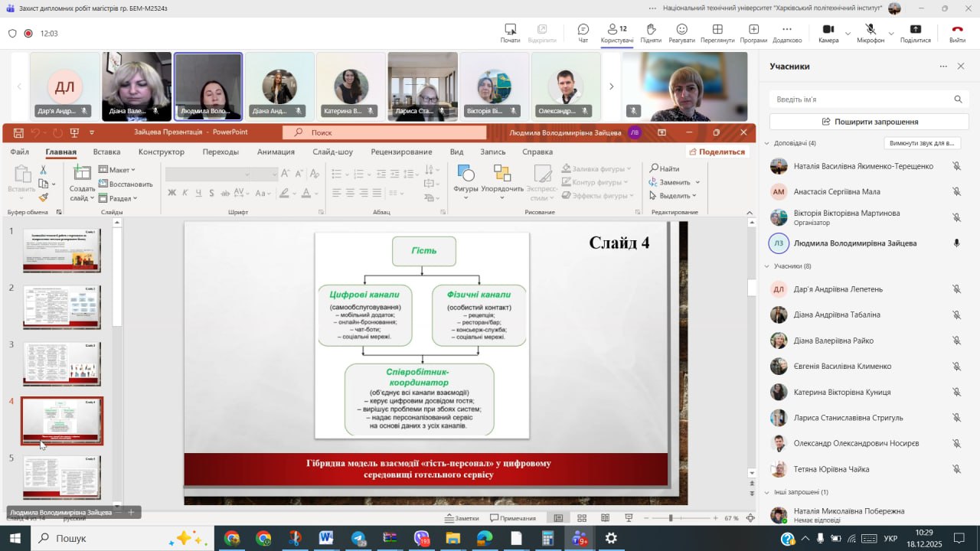Switch to the Вставка ribbon tab

(x=106, y=152)
